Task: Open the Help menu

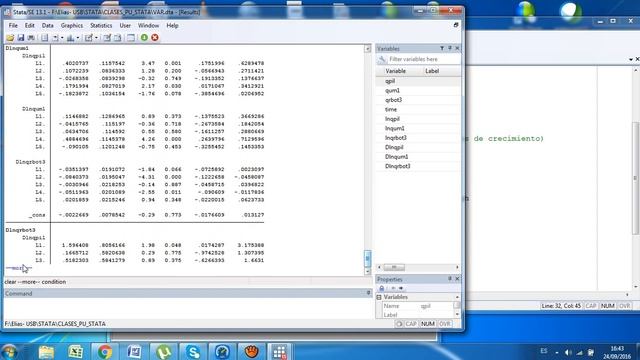Action: click(x=172, y=25)
